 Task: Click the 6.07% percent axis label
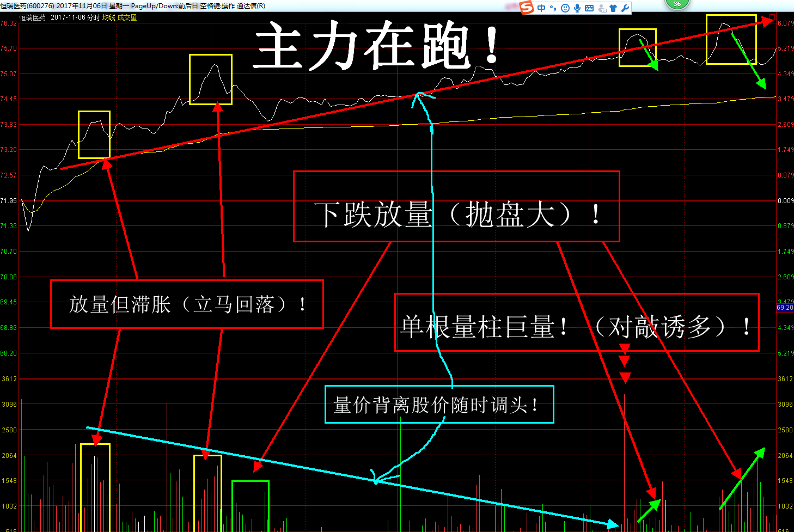pyautogui.click(x=785, y=23)
